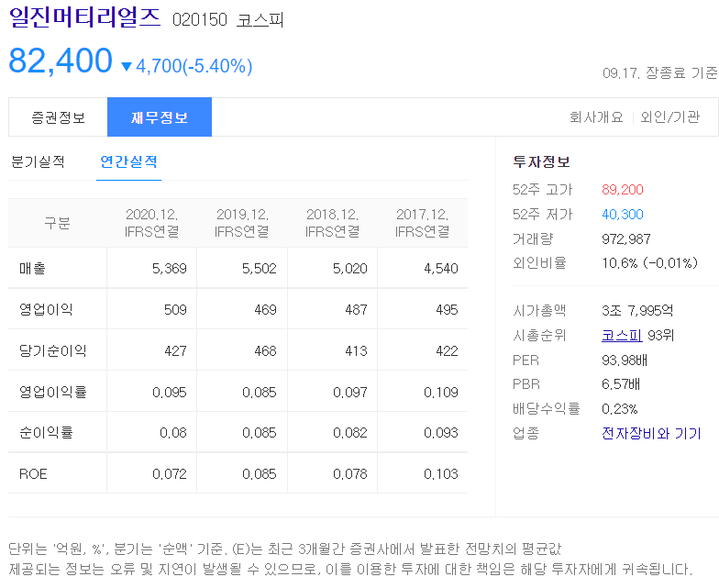Image resolution: width=719 pixels, height=588 pixels.
Task: Click the stock code 020150
Action: click(200, 20)
